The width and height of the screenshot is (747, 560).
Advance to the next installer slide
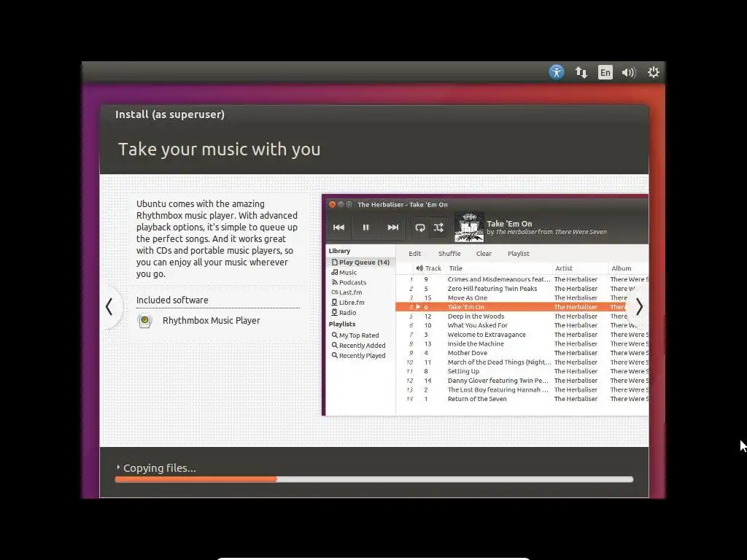pos(639,307)
